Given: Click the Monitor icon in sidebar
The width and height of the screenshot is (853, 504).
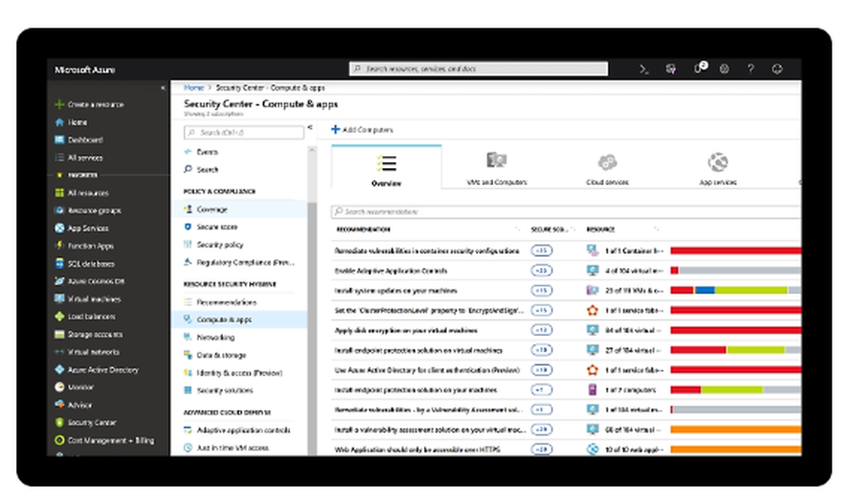Looking at the screenshot, I should coord(60,387).
